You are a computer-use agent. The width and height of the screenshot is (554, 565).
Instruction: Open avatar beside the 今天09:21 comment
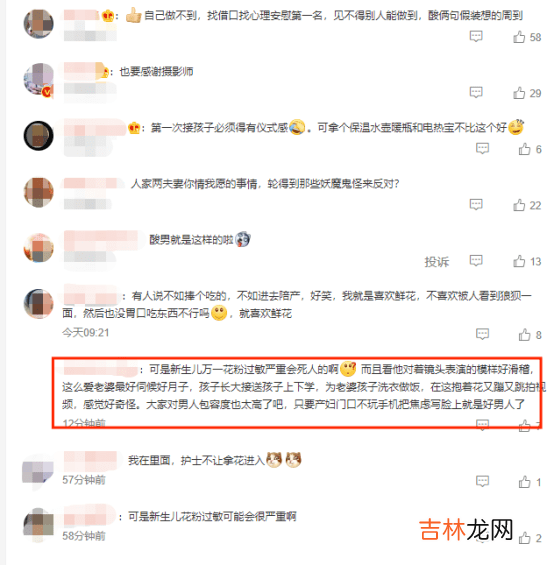point(39,303)
